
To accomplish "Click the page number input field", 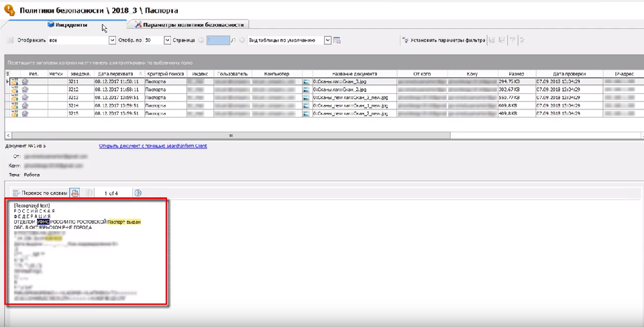I will [217, 40].
